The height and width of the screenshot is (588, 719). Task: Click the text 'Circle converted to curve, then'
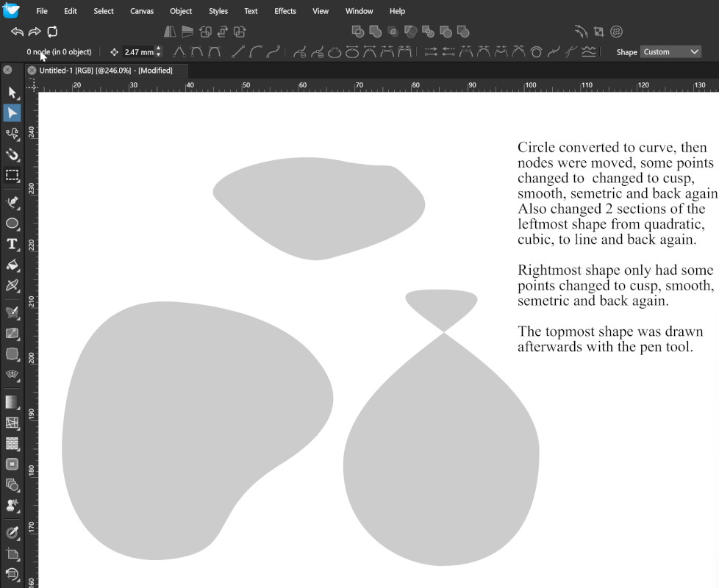click(x=612, y=147)
